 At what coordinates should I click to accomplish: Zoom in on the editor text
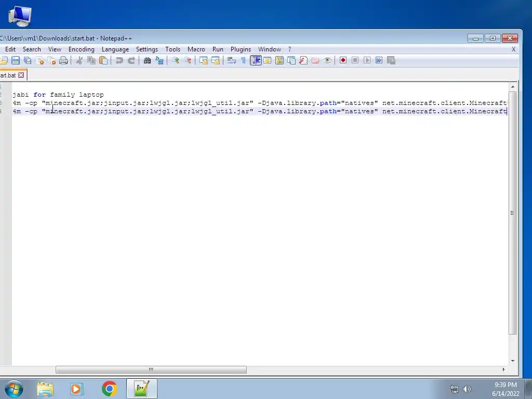coord(176,60)
